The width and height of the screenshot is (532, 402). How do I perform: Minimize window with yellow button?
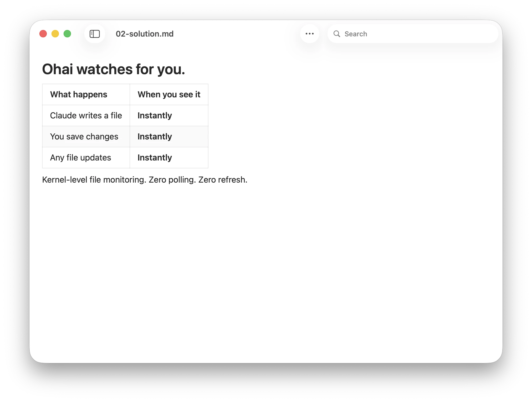(55, 34)
